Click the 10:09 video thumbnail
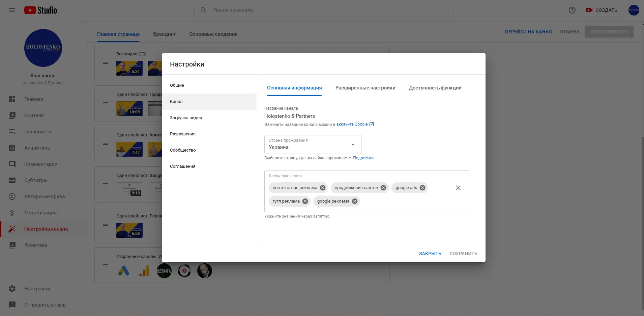Screen dimensions: 644x316 (x=129, y=109)
